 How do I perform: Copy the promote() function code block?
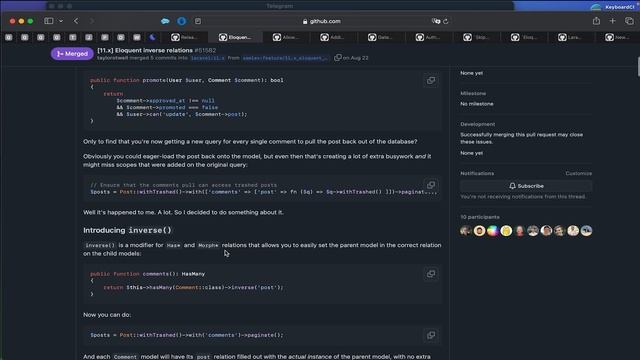coord(431,80)
